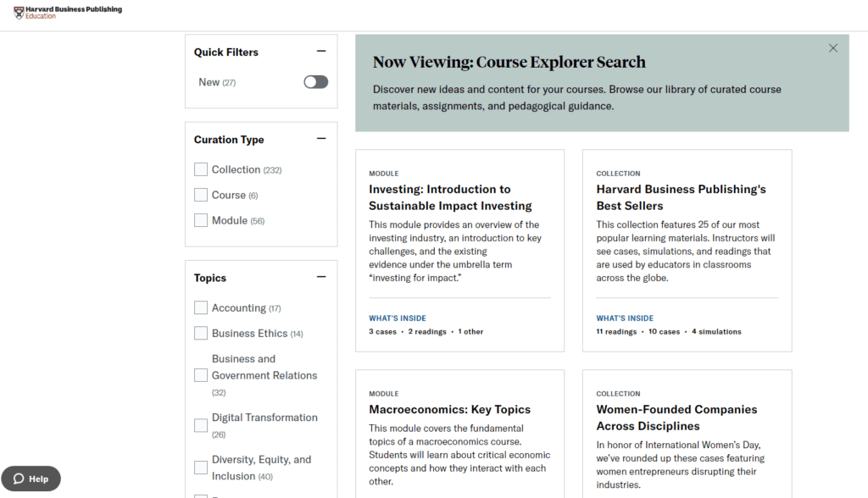The height and width of the screenshot is (498, 868).
Task: Check the Module curation type
Action: pos(201,220)
